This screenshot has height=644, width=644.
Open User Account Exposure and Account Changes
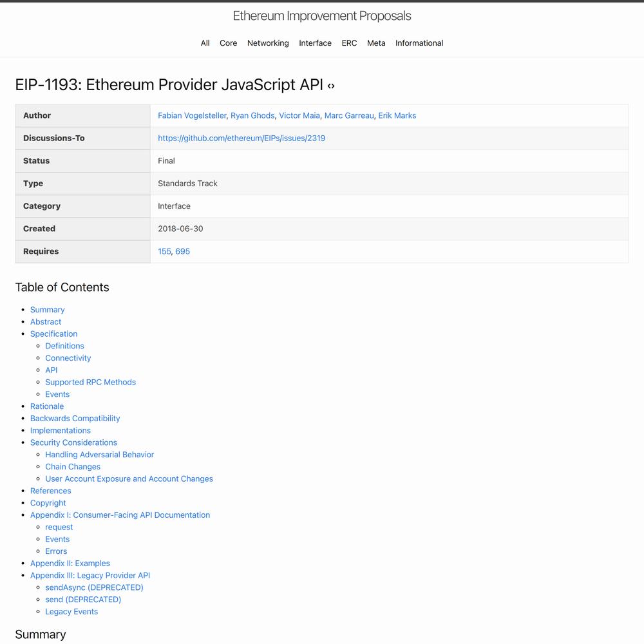click(129, 479)
